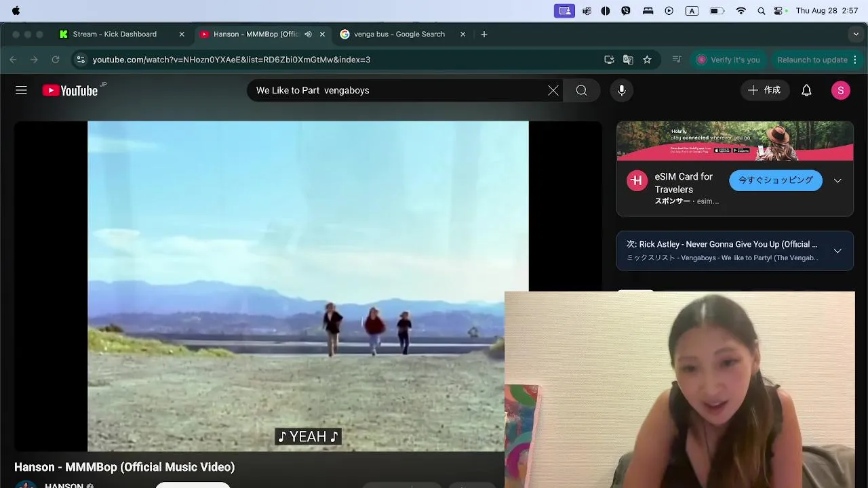Go forward in browser history
868x488 pixels.
(34, 60)
